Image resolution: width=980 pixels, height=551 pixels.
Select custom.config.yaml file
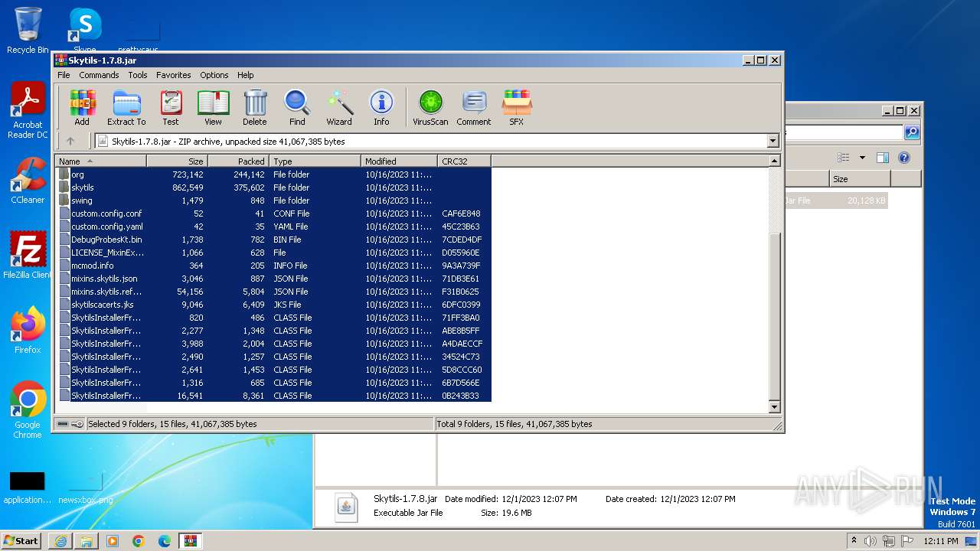coord(273,227)
